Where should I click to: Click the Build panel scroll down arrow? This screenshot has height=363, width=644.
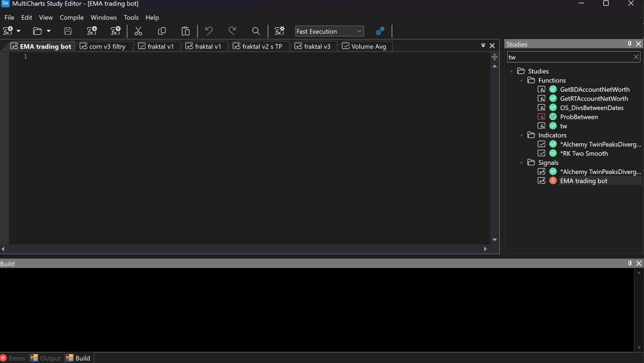pos(639,348)
